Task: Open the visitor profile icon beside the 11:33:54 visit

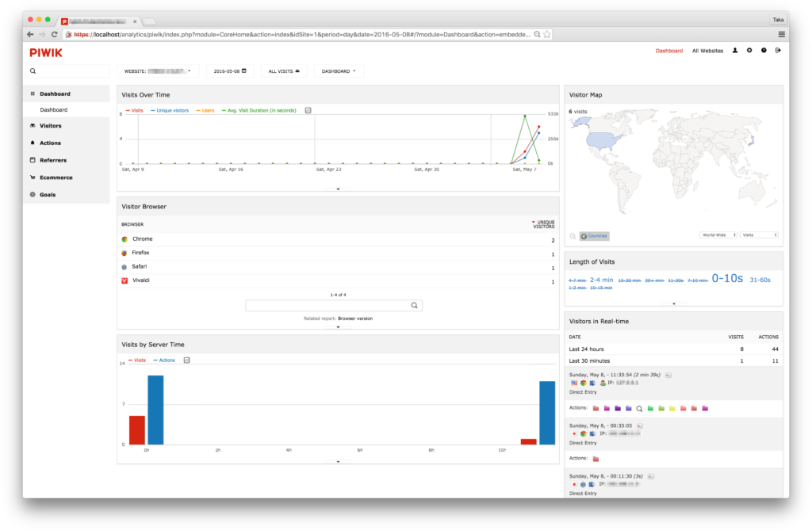Action: [668, 375]
